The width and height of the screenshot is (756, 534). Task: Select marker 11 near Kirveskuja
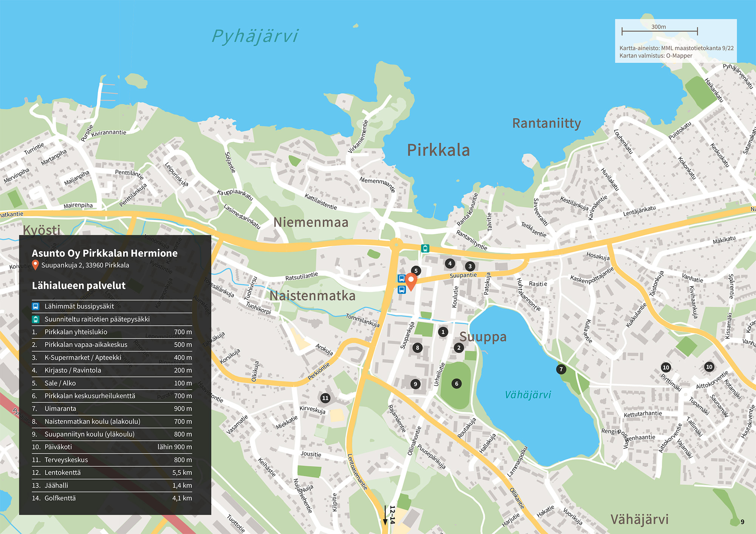click(x=325, y=398)
